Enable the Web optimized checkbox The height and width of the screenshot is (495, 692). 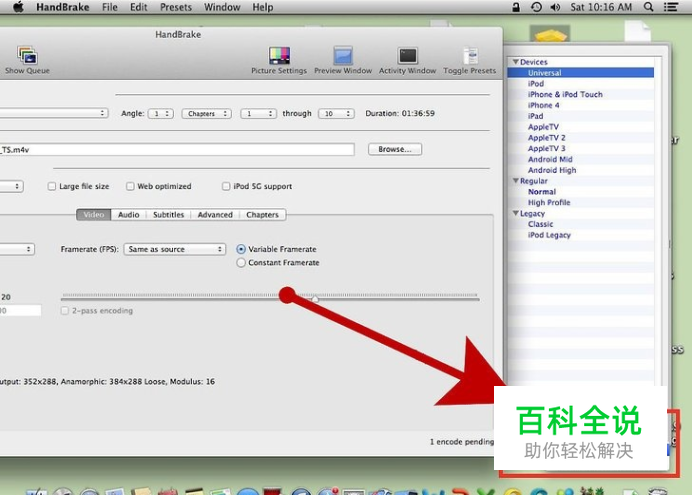[130, 186]
